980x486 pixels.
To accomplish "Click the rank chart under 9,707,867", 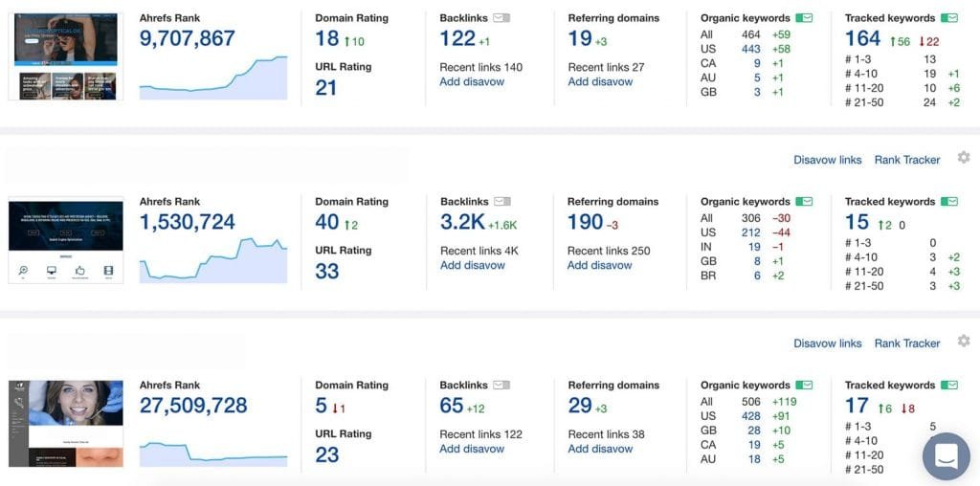I will [213, 77].
